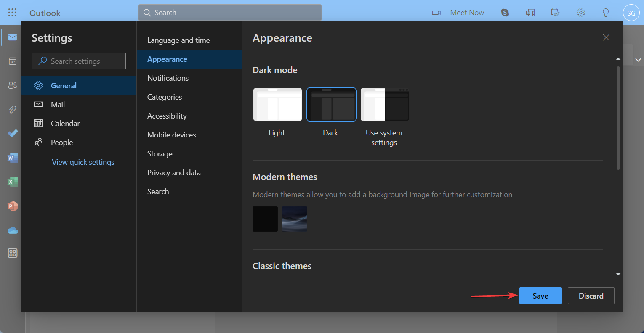Screen dimensions: 644x333
Task: Open the app launcher grid icon
Action: (x=12, y=13)
